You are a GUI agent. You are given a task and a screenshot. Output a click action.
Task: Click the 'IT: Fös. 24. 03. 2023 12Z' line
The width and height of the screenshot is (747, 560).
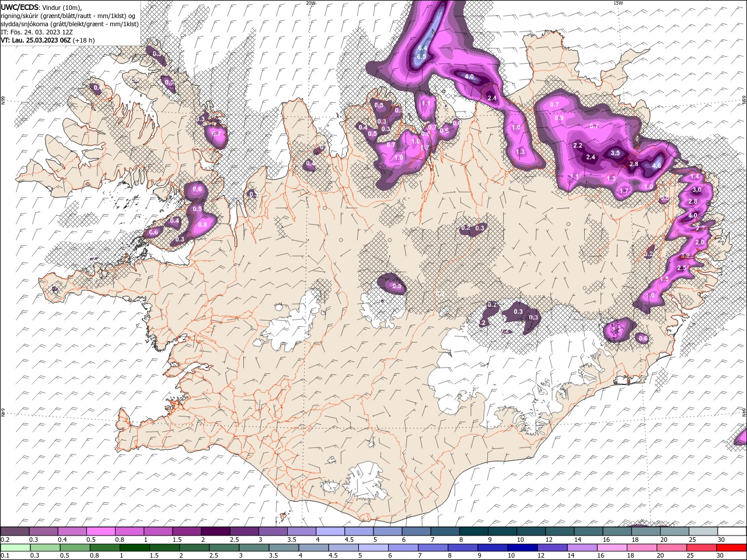click(x=36, y=32)
